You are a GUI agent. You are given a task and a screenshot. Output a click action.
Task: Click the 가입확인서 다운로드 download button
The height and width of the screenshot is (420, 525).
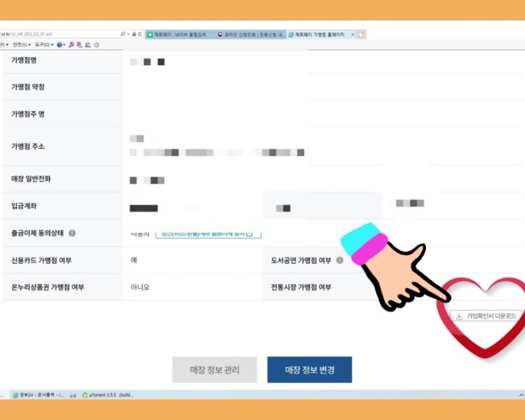click(486, 316)
